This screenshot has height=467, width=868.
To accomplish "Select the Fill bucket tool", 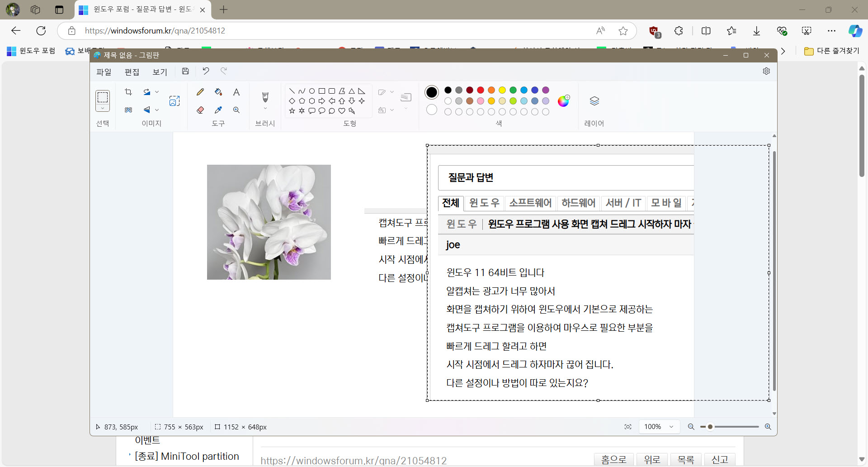I will coord(218,92).
